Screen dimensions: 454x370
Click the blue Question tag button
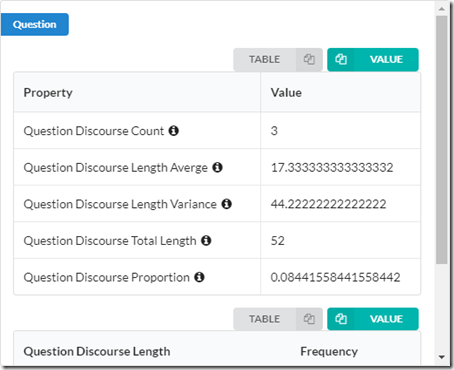coord(35,24)
